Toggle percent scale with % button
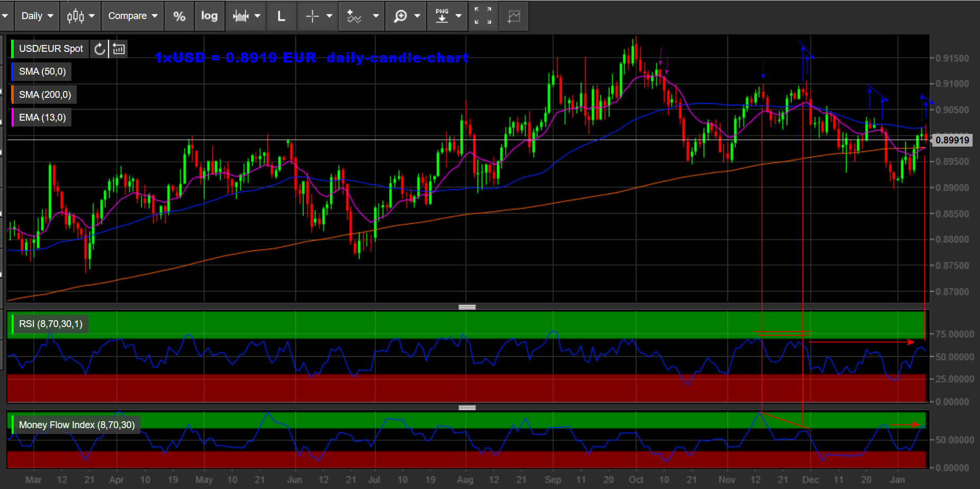The width and height of the screenshot is (980, 489). (x=179, y=16)
